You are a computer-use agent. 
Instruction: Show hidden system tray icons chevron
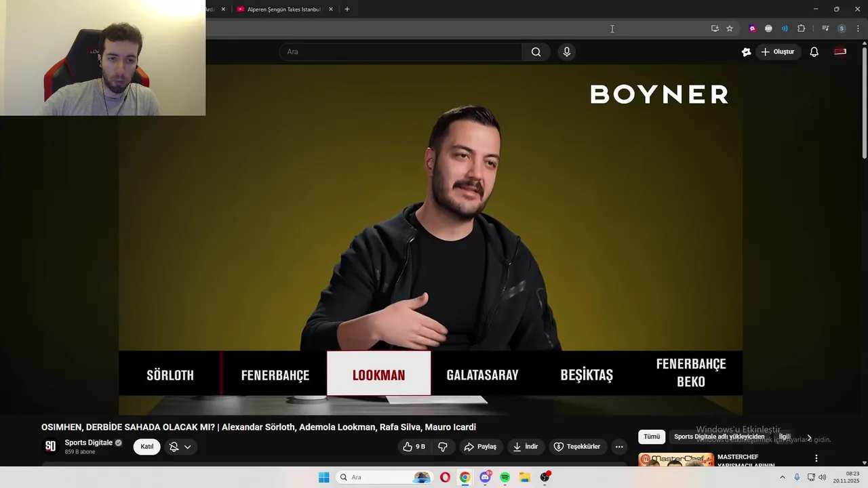(x=783, y=477)
